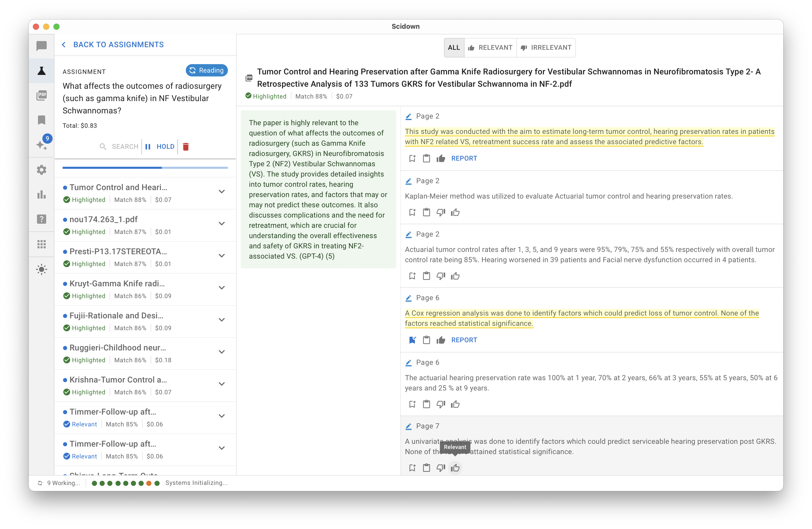Expand the Ruggieri-Childhood neur... item
The image size is (812, 529).
click(x=222, y=352)
